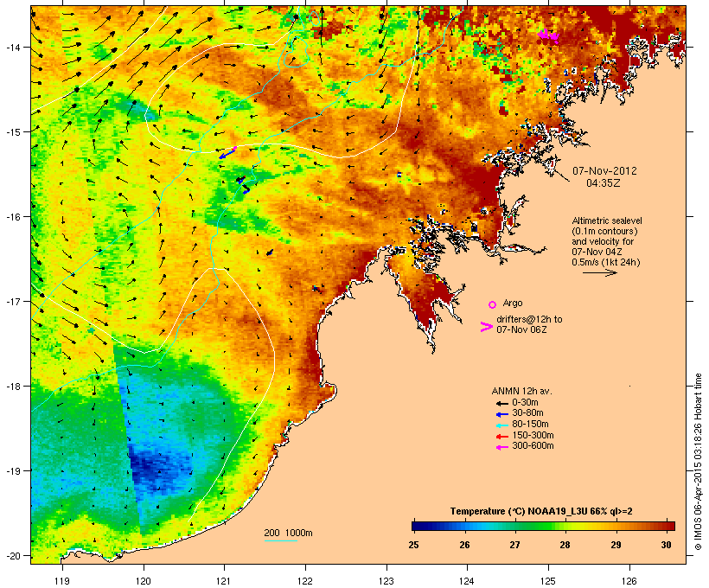Click the vertical IMOS copyright timestamp text

pos(698,462)
